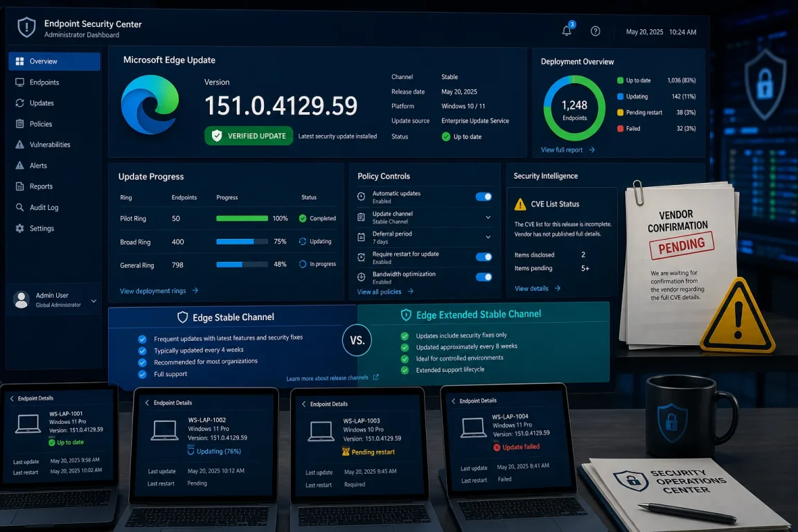
Task: Click the CVE List Status warning icon
Action: click(520, 204)
